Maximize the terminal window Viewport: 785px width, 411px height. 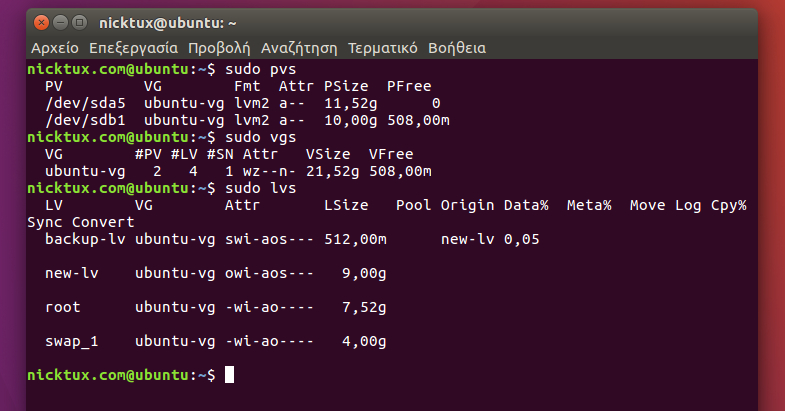(x=79, y=22)
